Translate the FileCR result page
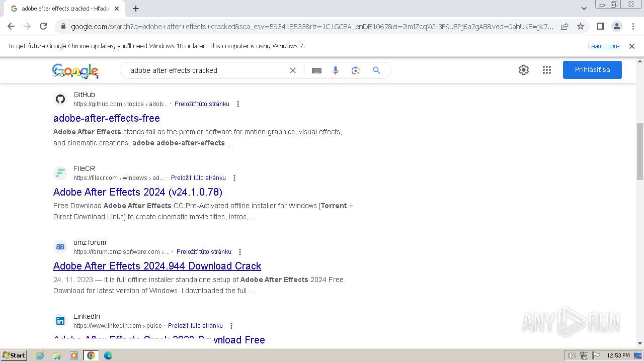This screenshot has height=362, width=644. coord(198,178)
